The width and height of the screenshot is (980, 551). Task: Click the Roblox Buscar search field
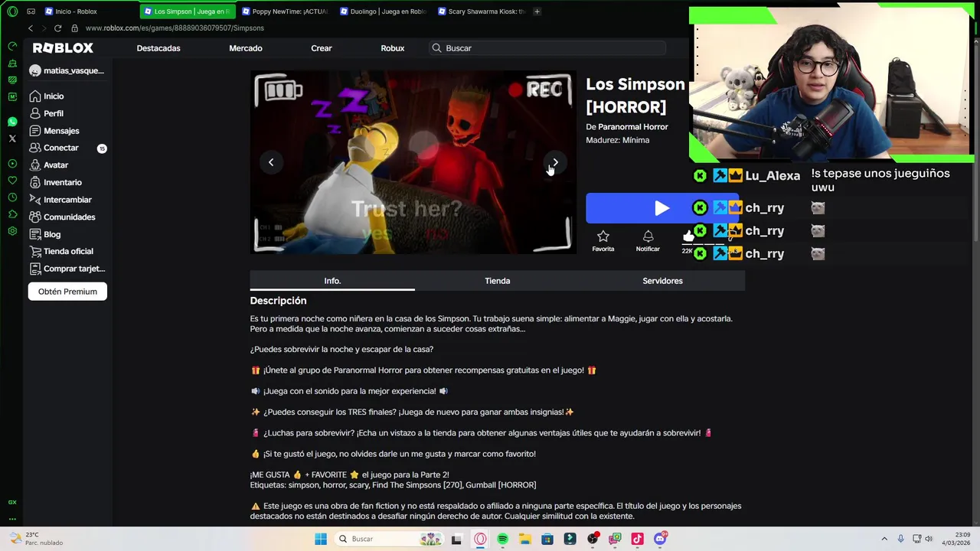tap(547, 48)
